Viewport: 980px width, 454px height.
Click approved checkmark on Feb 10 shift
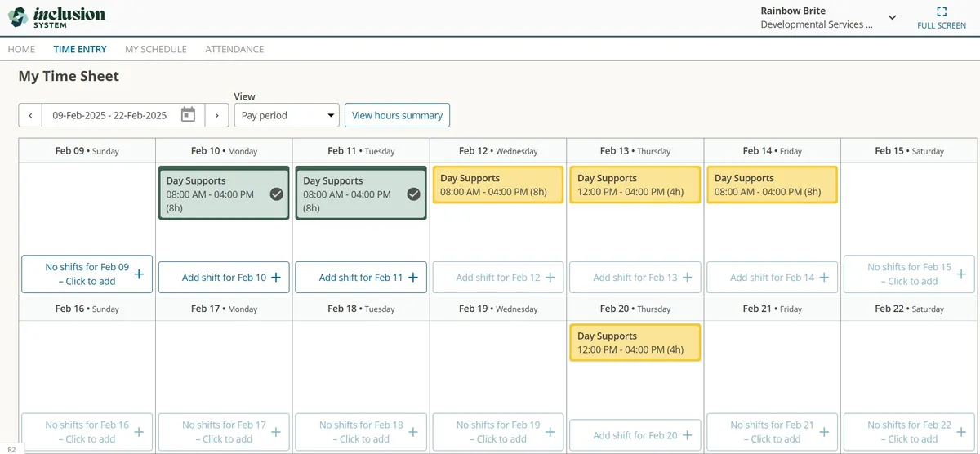[x=276, y=194]
